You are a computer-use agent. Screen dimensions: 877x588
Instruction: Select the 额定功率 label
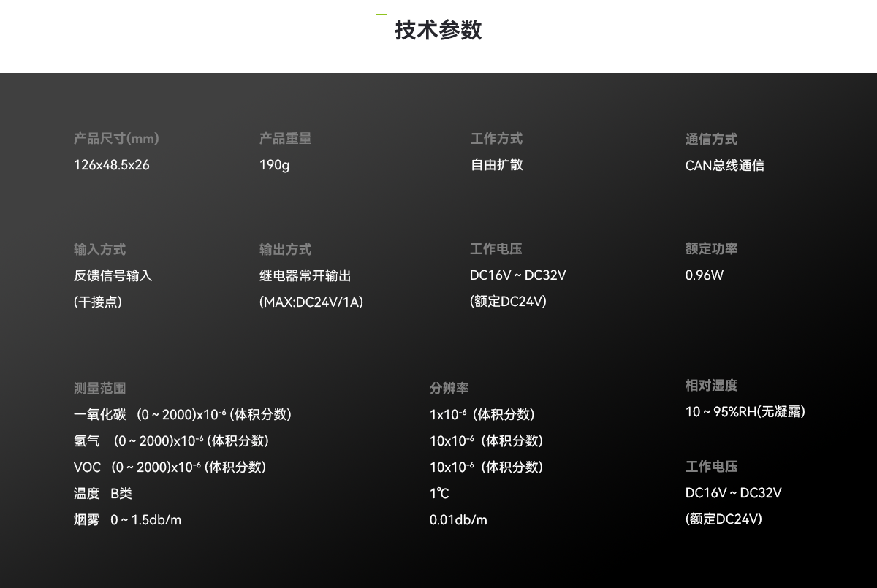[x=711, y=248]
